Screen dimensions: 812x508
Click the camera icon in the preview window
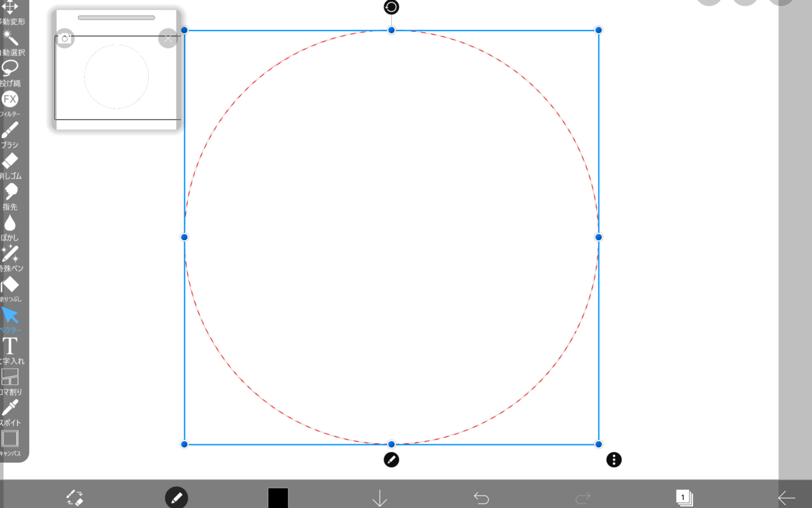[x=65, y=38]
